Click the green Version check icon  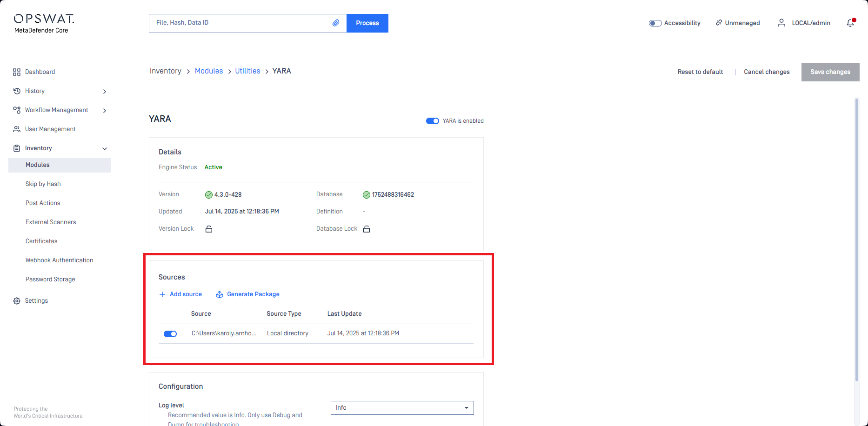tap(209, 195)
